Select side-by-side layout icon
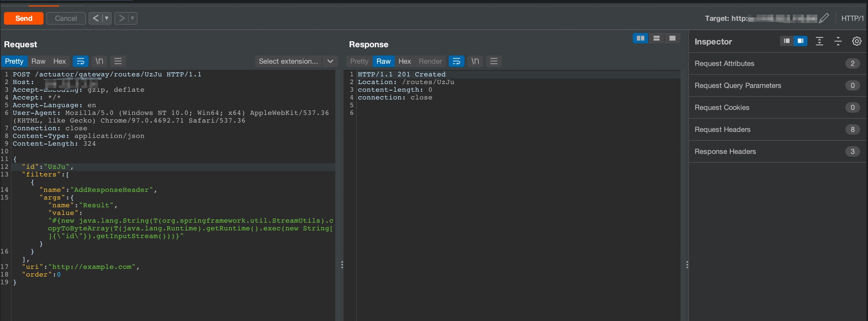Viewport: 868px width, 321px height. (x=641, y=38)
